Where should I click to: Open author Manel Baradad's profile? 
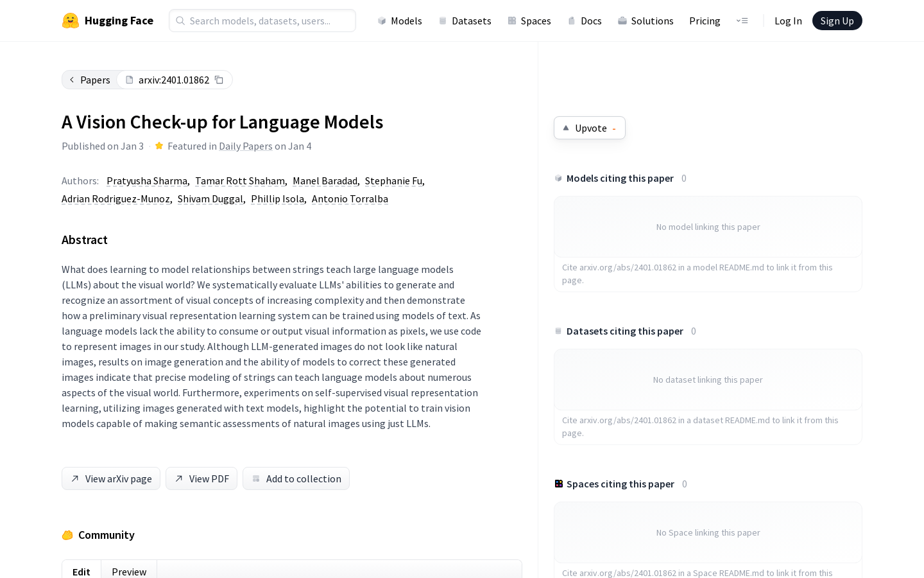(x=325, y=180)
